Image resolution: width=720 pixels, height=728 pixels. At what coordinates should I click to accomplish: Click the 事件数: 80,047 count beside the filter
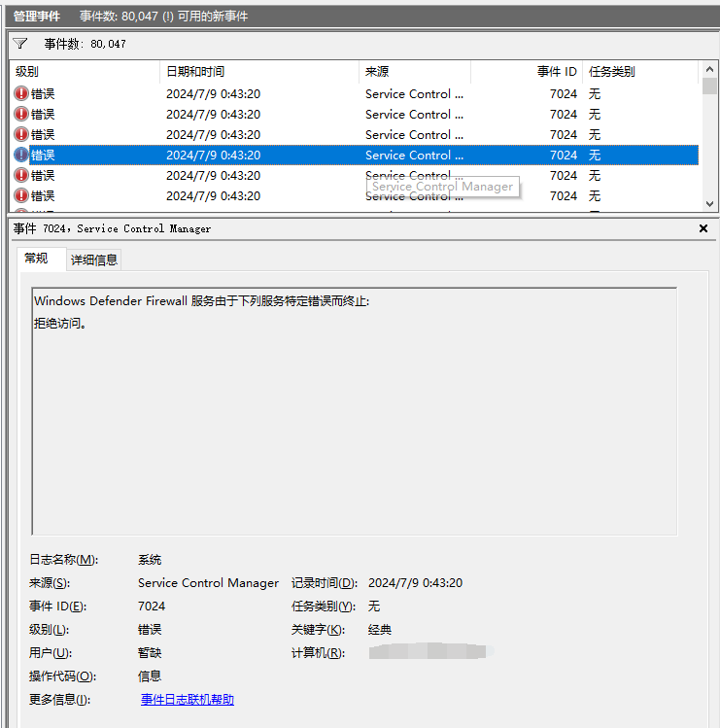pyautogui.click(x=85, y=44)
